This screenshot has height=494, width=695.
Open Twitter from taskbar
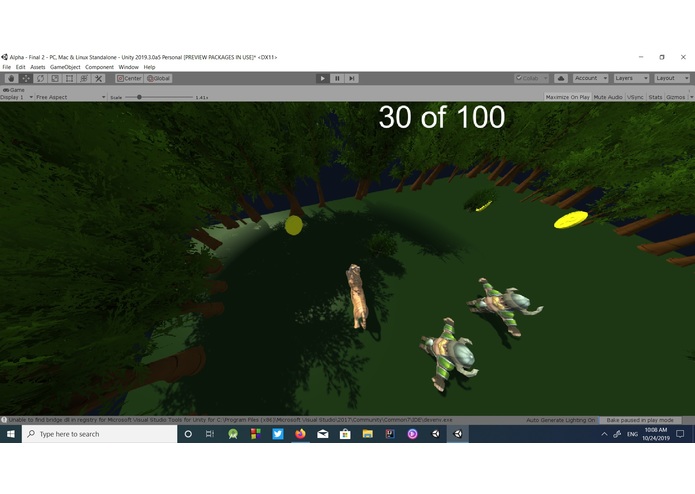click(277, 434)
